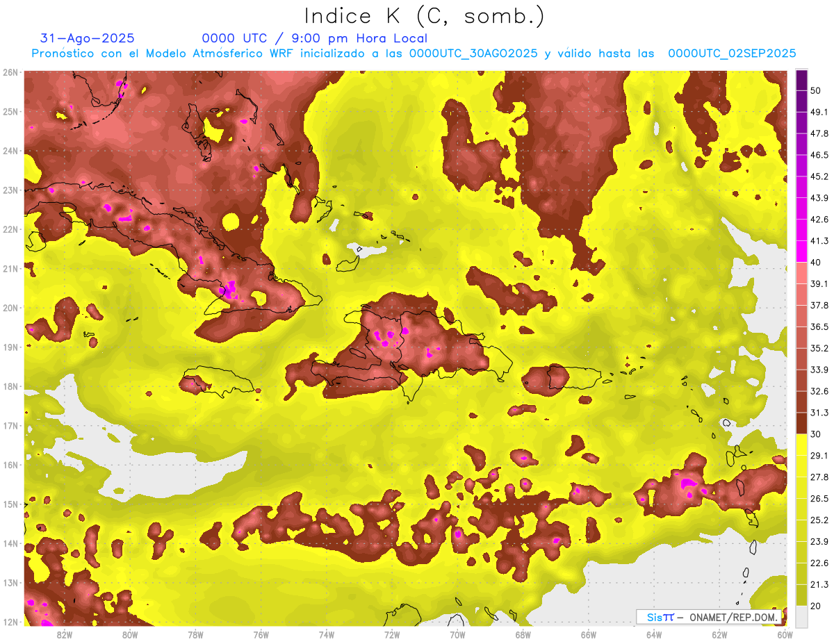Click the longitude label '70W'

[x=457, y=635]
